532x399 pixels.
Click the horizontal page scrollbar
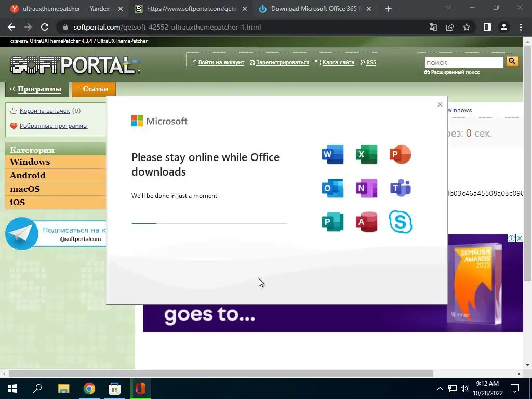(x=220, y=374)
